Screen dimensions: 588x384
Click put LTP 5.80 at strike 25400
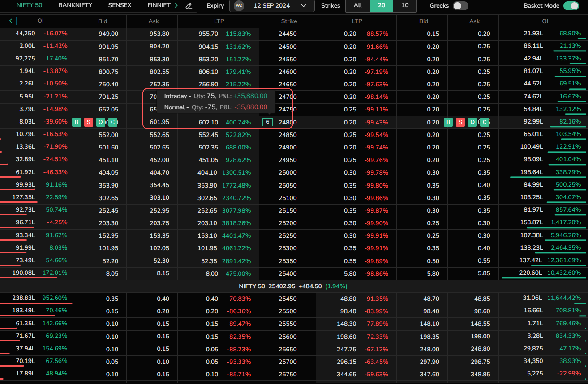click(350, 273)
